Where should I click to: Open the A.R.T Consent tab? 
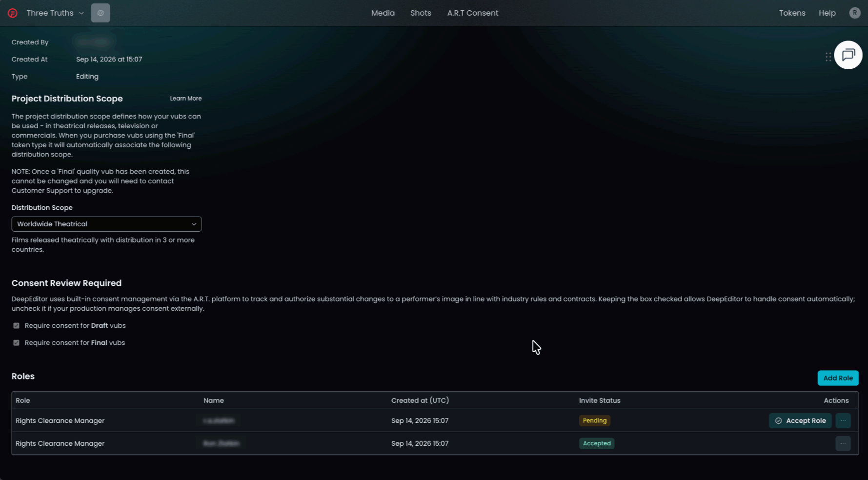(473, 13)
